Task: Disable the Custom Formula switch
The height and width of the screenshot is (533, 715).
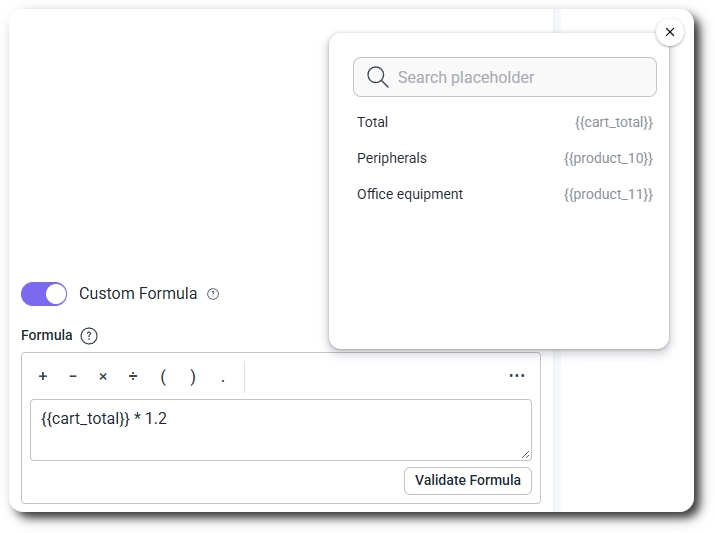Action: 44,294
